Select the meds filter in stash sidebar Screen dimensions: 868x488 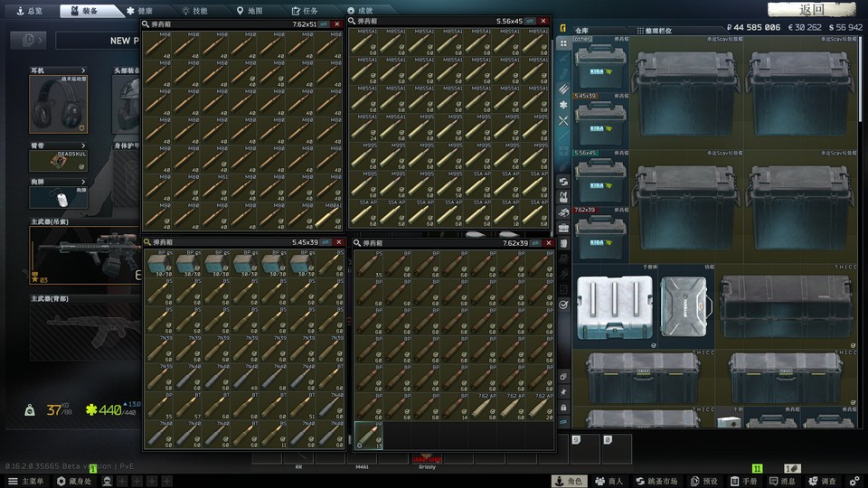coord(563,105)
